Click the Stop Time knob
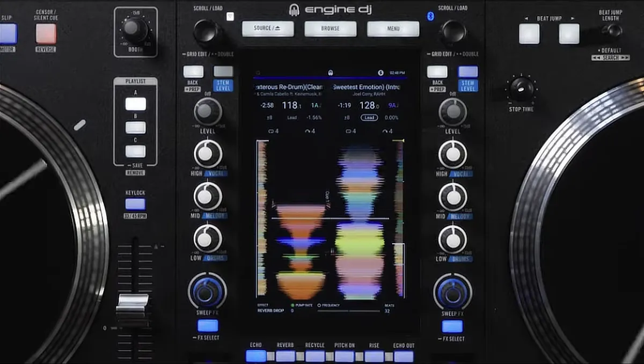The image size is (644, 364). tap(522, 89)
